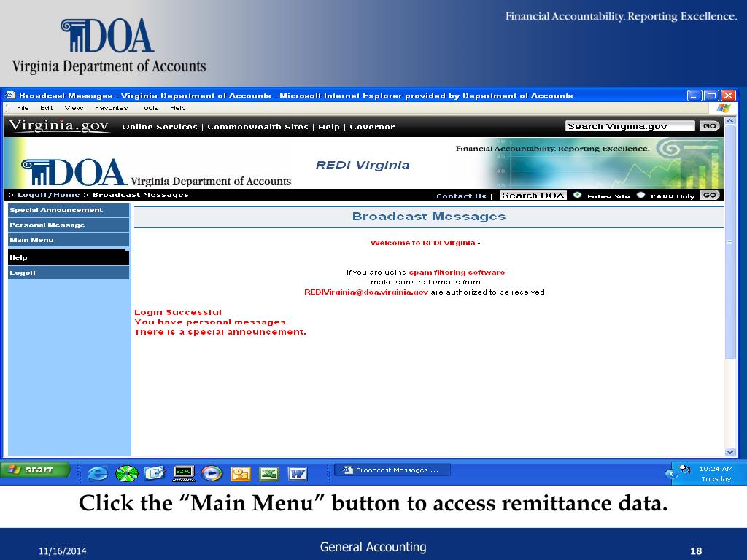Click the DOA logo in the page banner

(74, 171)
